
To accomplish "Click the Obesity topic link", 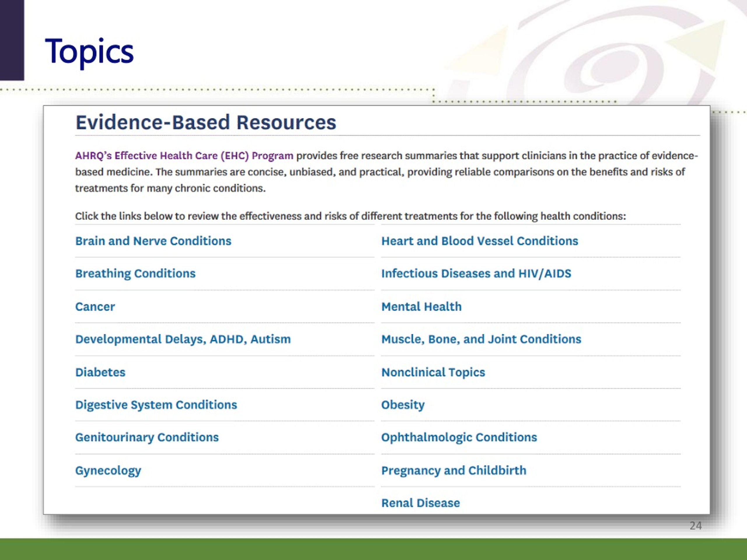I will tap(403, 405).
